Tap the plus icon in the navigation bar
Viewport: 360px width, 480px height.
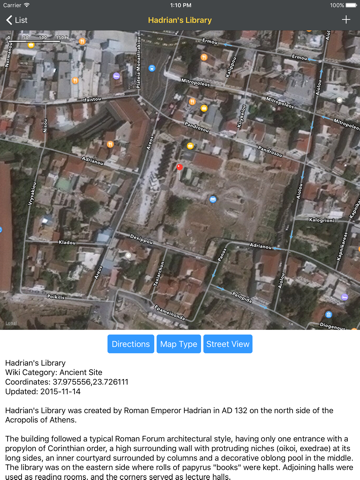346,20
